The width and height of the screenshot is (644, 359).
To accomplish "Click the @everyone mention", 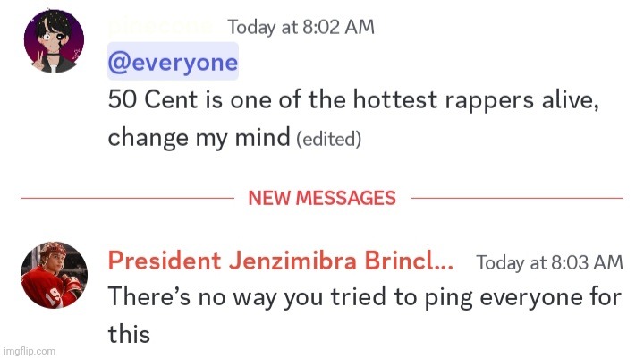I will coord(173,63).
